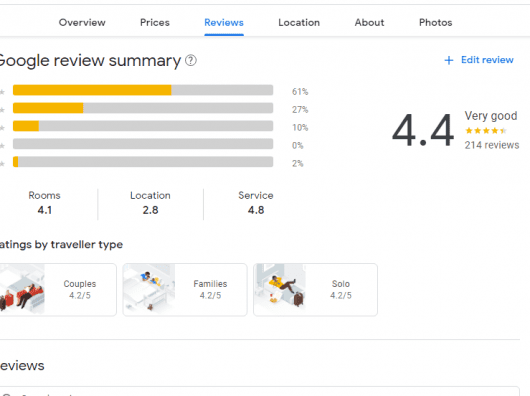Click the Edit review link
Screen dimensions: 530x396
coord(487,60)
